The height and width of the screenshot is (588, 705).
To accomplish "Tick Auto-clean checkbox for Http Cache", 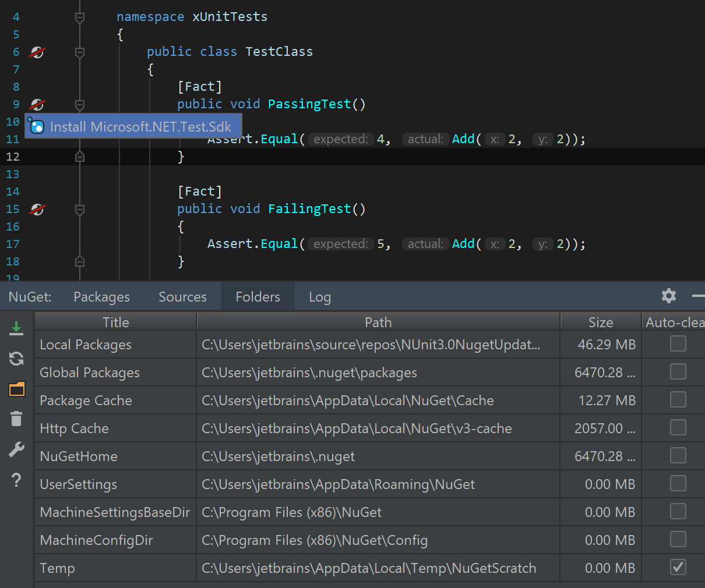I will [678, 428].
